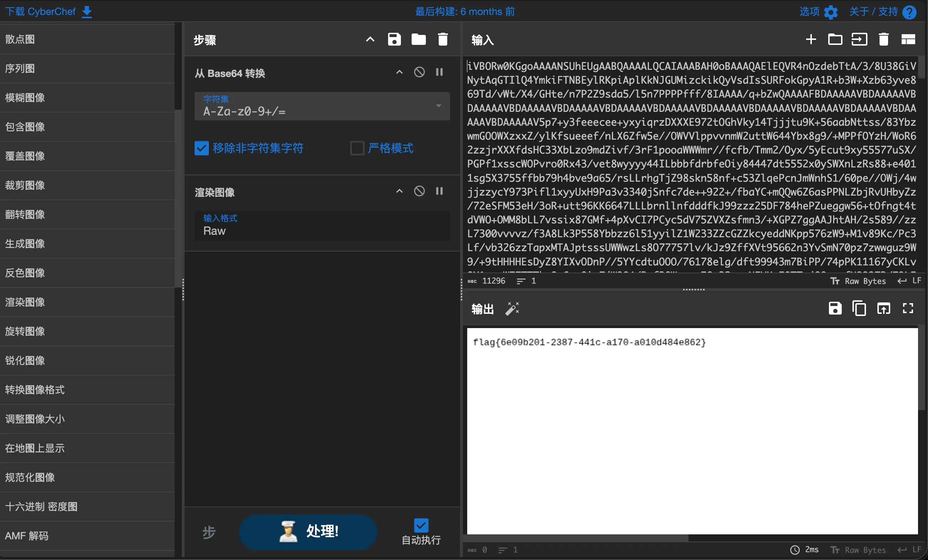The image size is (928, 560).
Task: Load a recipe using the folder icon
Action: pos(418,40)
